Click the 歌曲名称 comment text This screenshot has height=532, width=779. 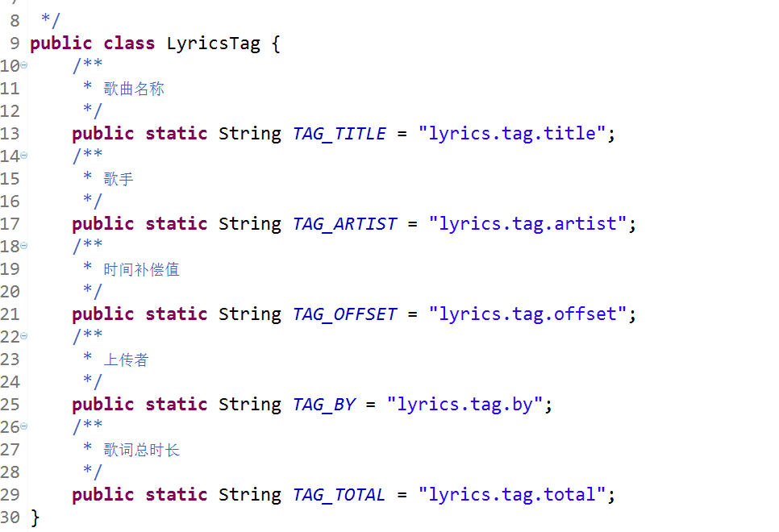pyautogui.click(x=134, y=89)
